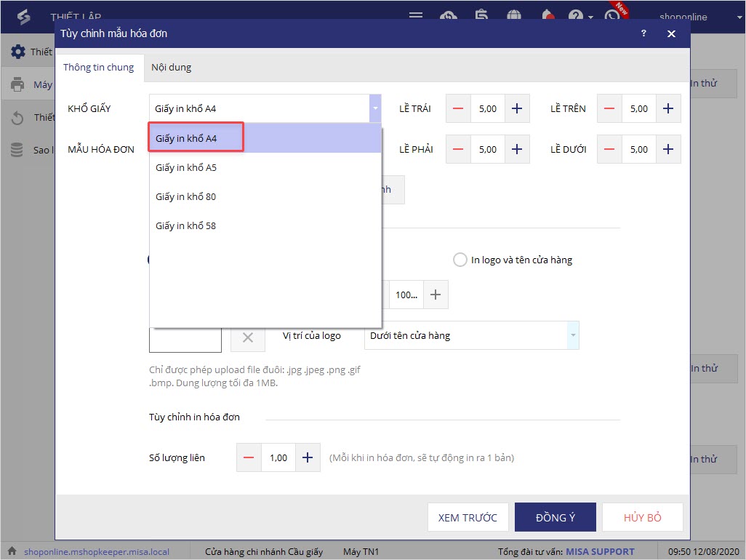Decrease Số lượng liên copy count
This screenshot has width=746, height=560.
tap(249, 457)
